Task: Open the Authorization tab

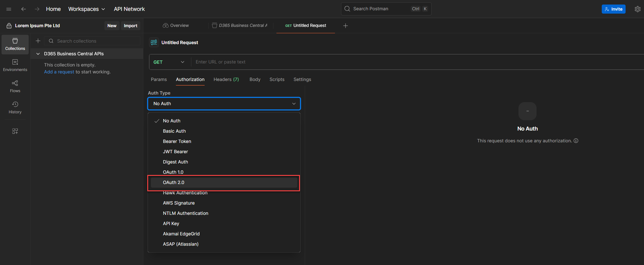Action: point(190,79)
